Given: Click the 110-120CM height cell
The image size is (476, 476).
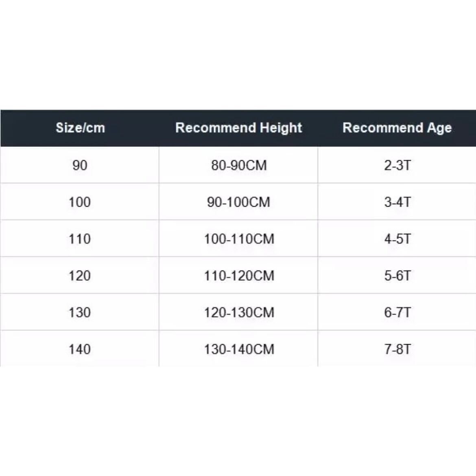Looking at the screenshot, I should [x=239, y=275].
